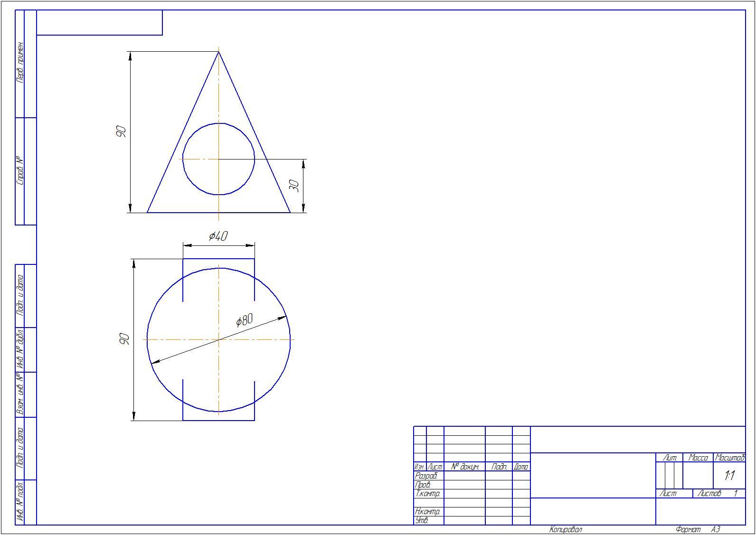Select the "Пров." row label

pos(423,485)
